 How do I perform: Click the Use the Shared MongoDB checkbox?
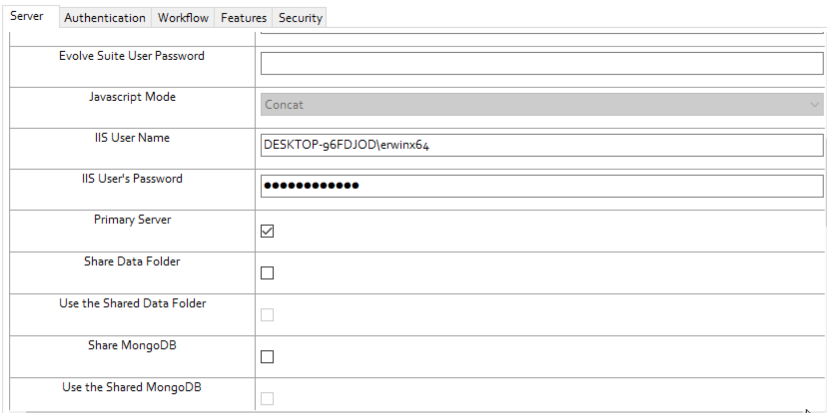(267, 398)
